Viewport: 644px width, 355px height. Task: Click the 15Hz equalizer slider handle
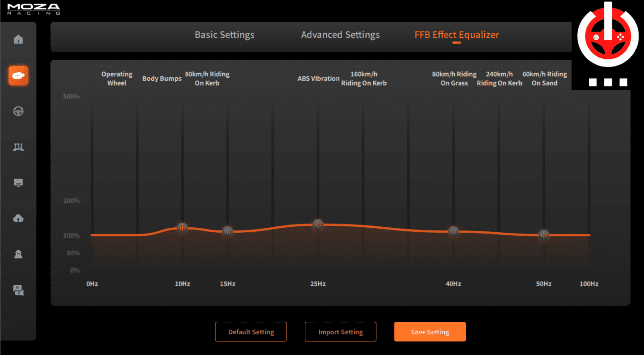click(x=228, y=231)
